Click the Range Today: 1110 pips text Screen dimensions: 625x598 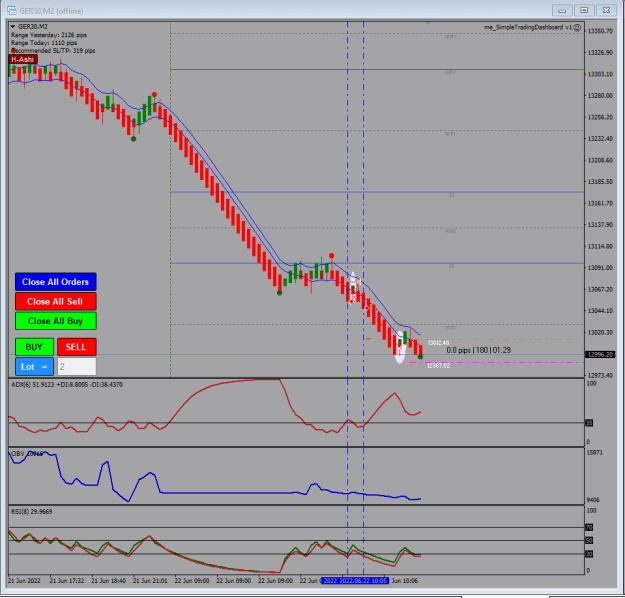click(44, 43)
